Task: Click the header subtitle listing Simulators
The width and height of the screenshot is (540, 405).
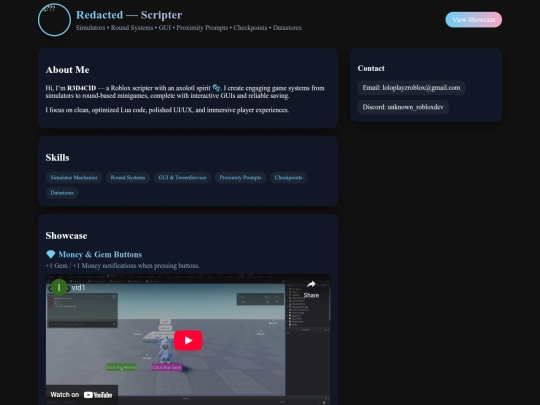Action: [x=188, y=28]
